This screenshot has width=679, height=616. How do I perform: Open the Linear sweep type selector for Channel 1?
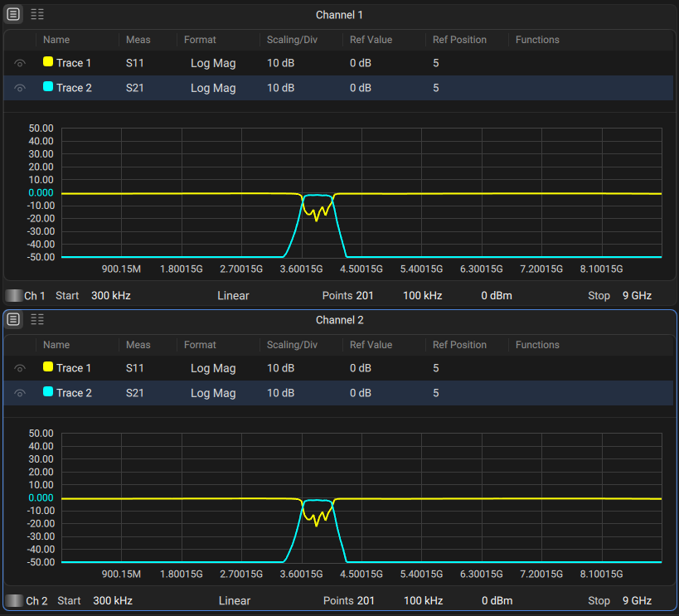pyautogui.click(x=235, y=295)
